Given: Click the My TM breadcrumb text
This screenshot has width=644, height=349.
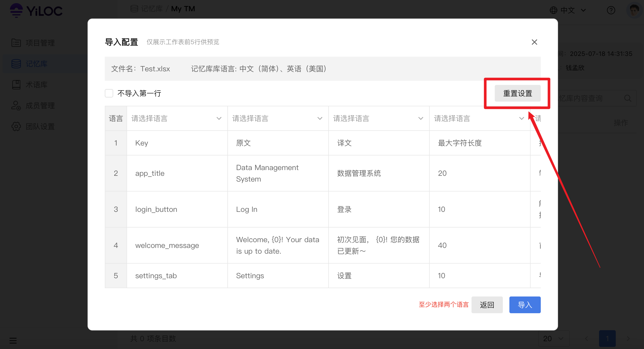Looking at the screenshot, I should 183,9.
